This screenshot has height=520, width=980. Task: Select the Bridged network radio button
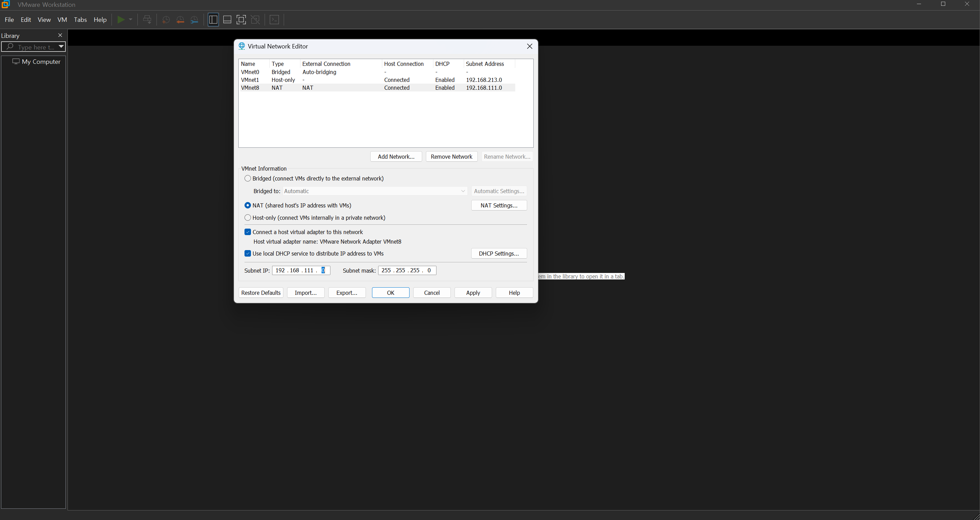pos(248,178)
